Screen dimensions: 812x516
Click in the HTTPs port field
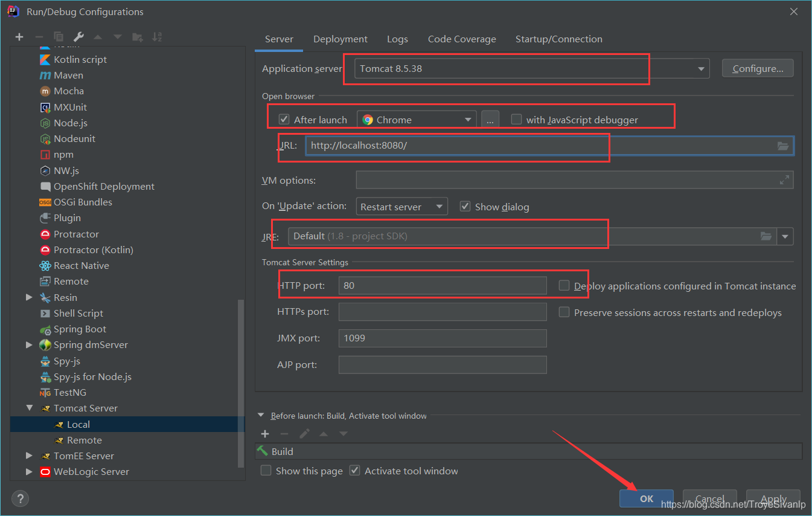point(443,312)
